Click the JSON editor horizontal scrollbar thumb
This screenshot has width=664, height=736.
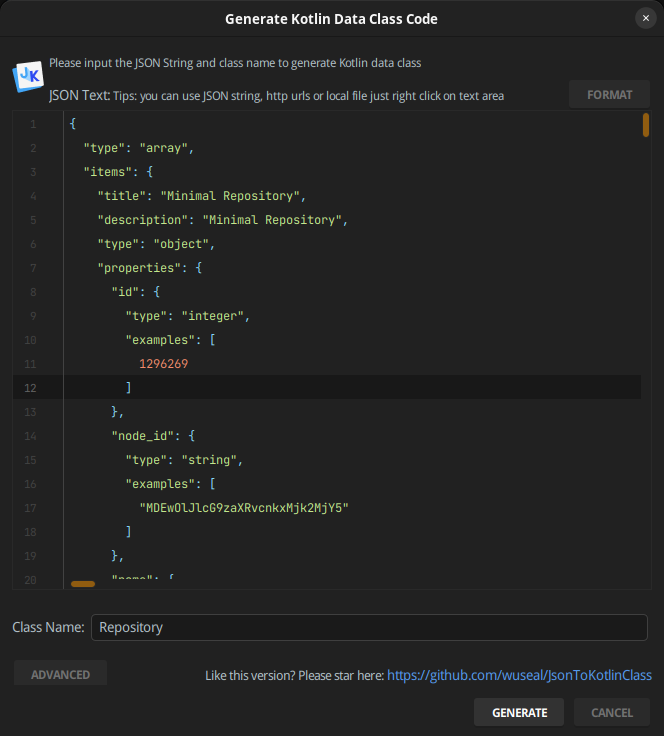pyautogui.click(x=83, y=584)
